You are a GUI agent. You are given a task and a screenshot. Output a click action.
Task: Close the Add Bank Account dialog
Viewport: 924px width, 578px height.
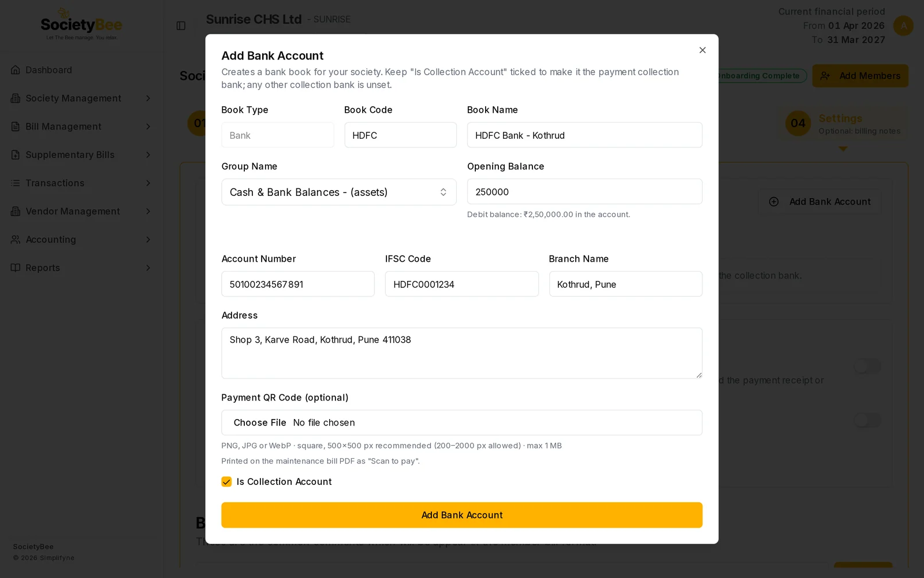pos(702,50)
